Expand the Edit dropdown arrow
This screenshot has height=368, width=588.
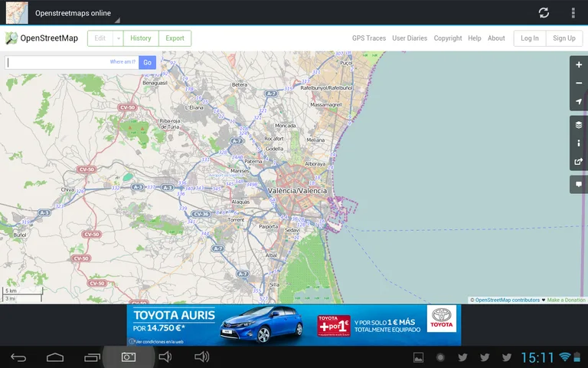tap(118, 38)
